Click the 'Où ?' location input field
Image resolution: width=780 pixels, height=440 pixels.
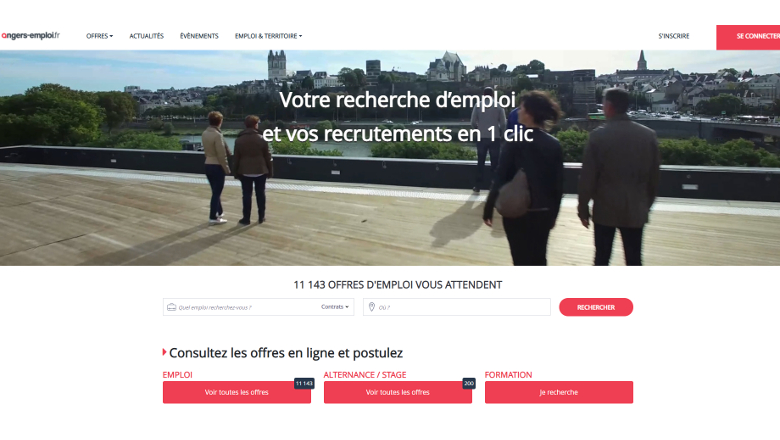pos(457,307)
